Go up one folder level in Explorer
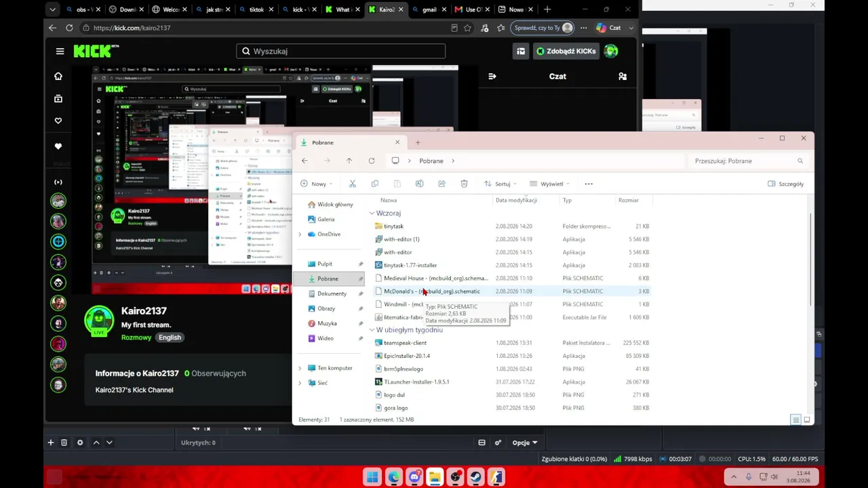868x488 pixels. [349, 161]
